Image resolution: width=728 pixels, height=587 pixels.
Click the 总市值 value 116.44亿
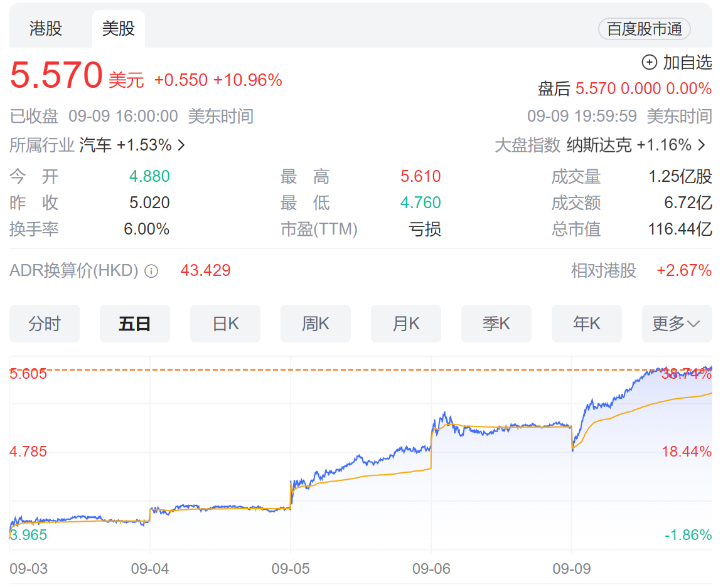click(x=680, y=230)
